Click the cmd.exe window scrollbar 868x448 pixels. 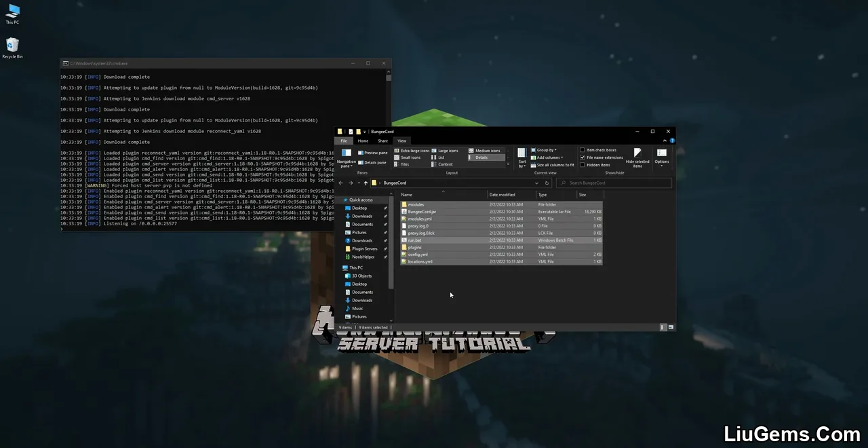(x=389, y=78)
